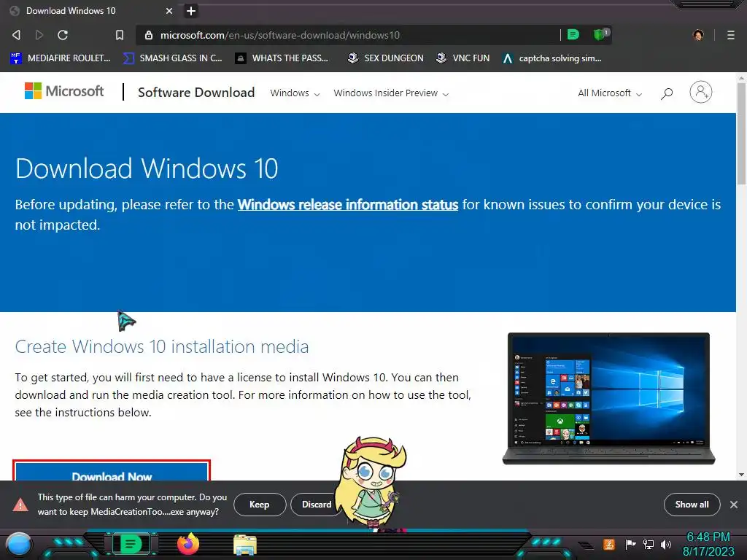Image resolution: width=747 pixels, height=560 pixels.
Task: Expand the All Microsoft dropdown
Action: tap(610, 93)
